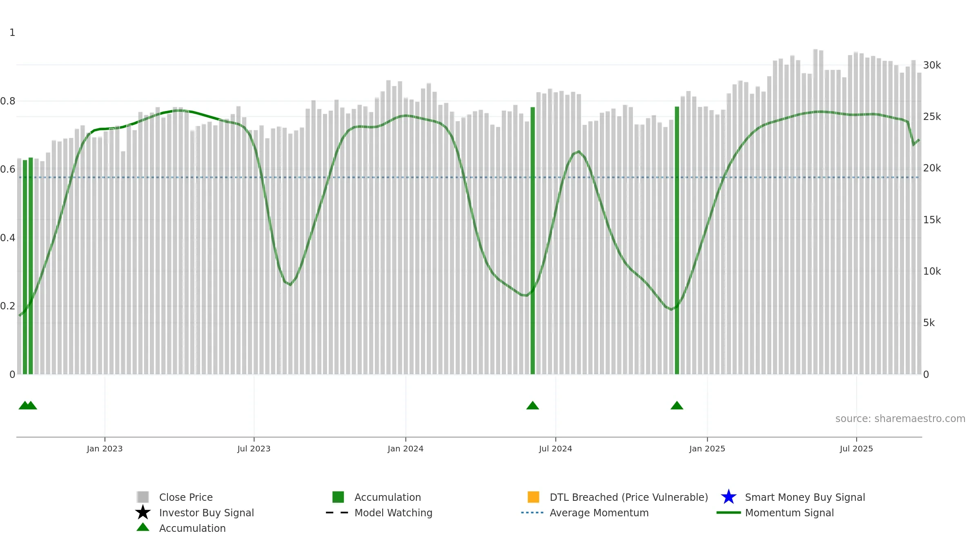Toggle the Close Price legend label
This screenshot has height=551, width=980.
point(186,497)
